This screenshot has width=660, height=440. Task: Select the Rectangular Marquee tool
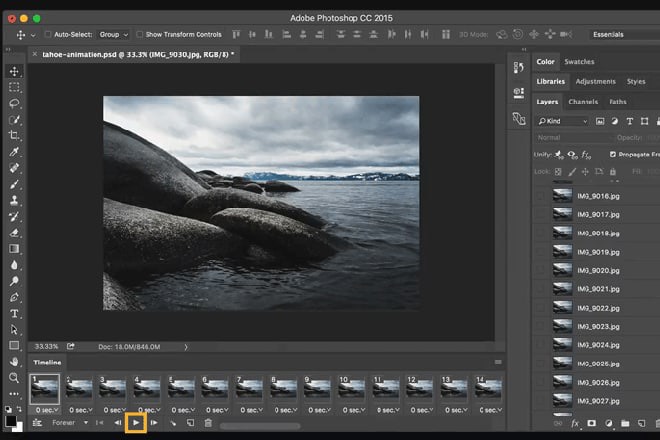click(14, 87)
